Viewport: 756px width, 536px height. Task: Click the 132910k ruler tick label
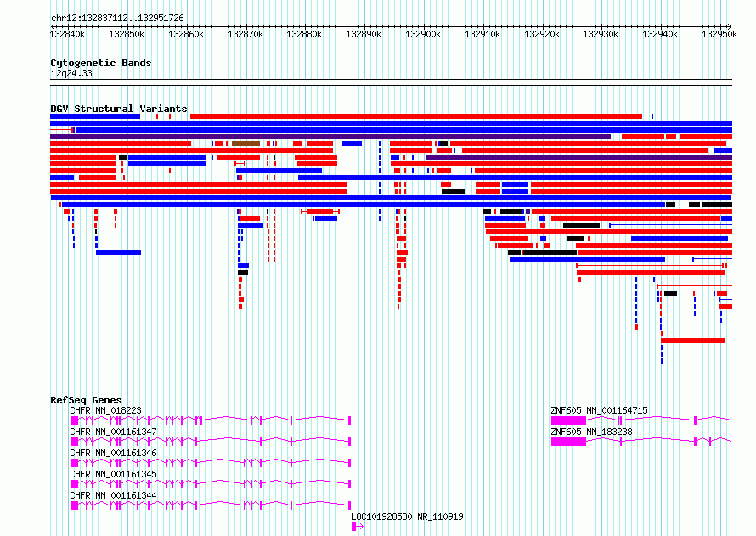(x=482, y=34)
